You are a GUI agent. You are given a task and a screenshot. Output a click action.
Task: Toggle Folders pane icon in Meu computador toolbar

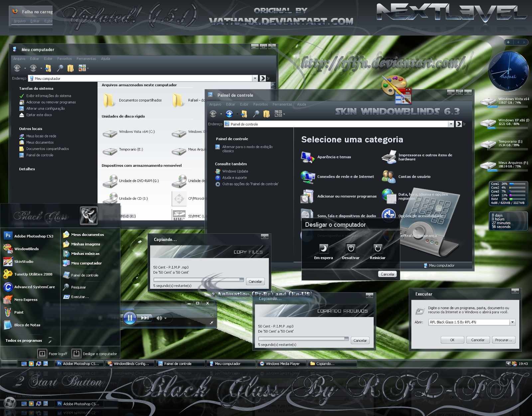click(x=70, y=68)
